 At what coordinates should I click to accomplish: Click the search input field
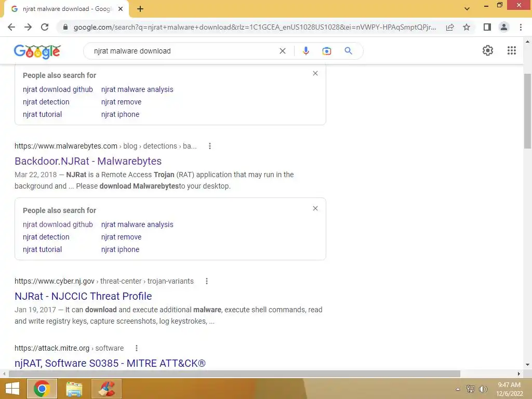183,51
